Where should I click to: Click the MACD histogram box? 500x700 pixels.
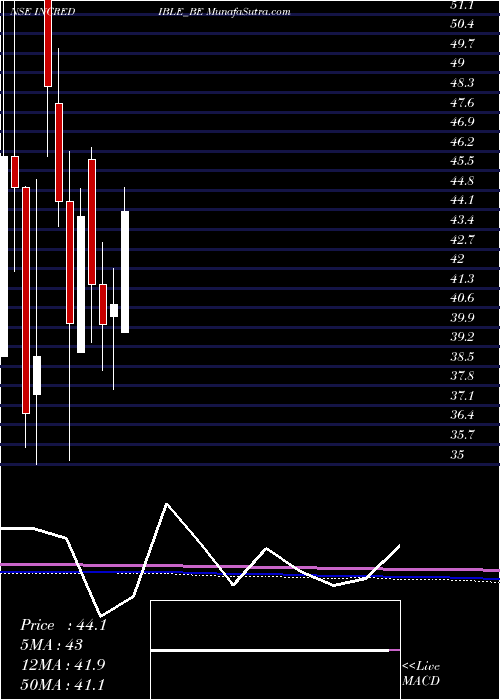coord(275,650)
